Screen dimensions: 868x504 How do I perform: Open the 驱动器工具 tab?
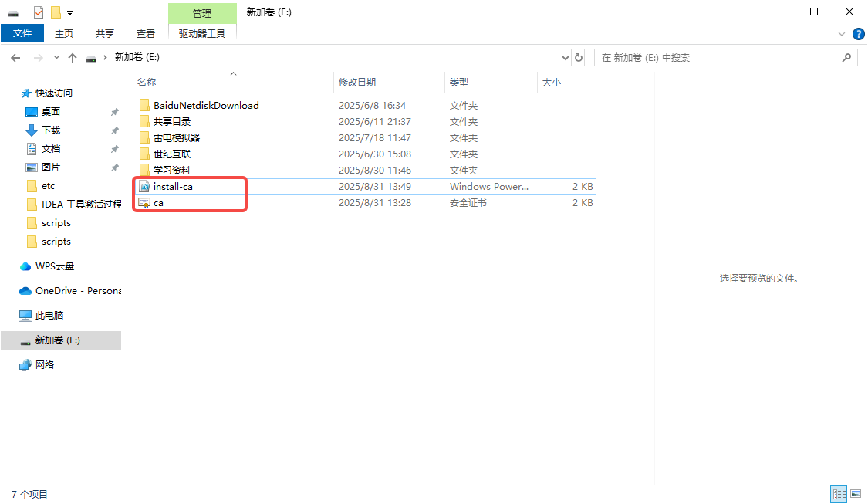[x=202, y=33]
